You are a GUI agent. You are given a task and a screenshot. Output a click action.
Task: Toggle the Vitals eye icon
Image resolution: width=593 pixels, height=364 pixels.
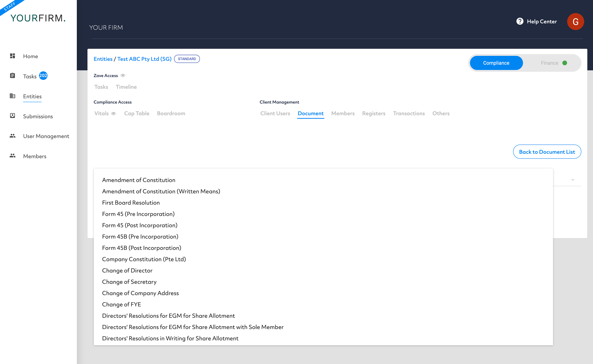click(113, 114)
